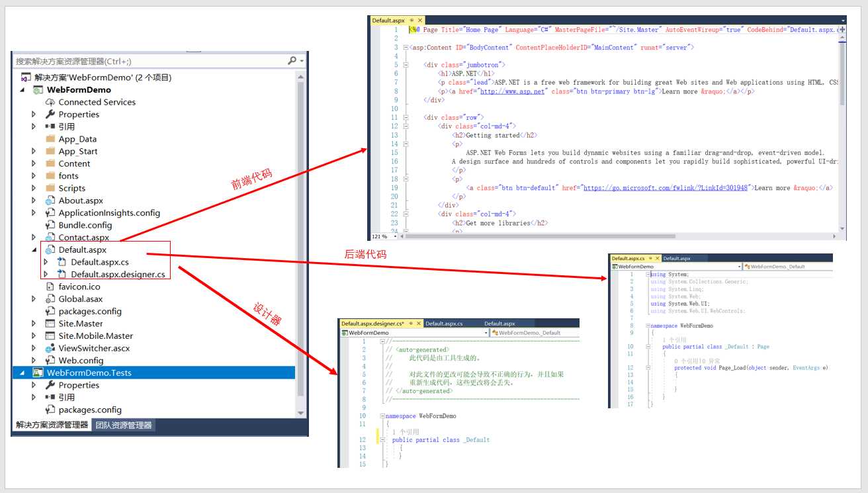Expand the App_Start folder
Screen dimensions: 868x493
pos(34,152)
